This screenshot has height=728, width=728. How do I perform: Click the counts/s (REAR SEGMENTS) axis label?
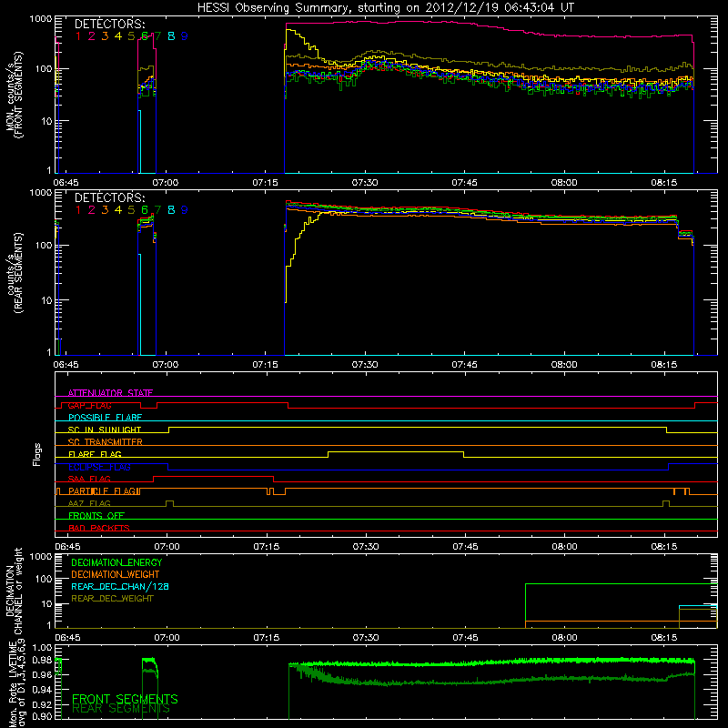pos(15,273)
